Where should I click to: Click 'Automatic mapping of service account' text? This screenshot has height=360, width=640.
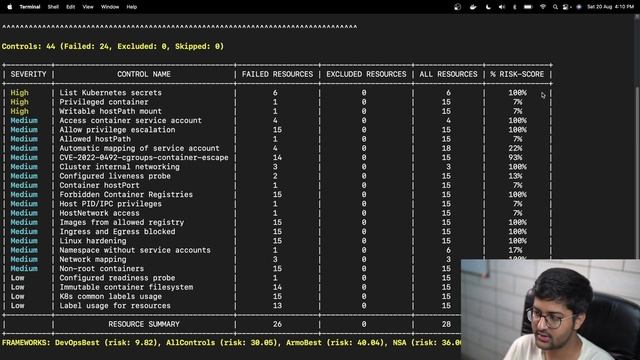click(x=140, y=149)
